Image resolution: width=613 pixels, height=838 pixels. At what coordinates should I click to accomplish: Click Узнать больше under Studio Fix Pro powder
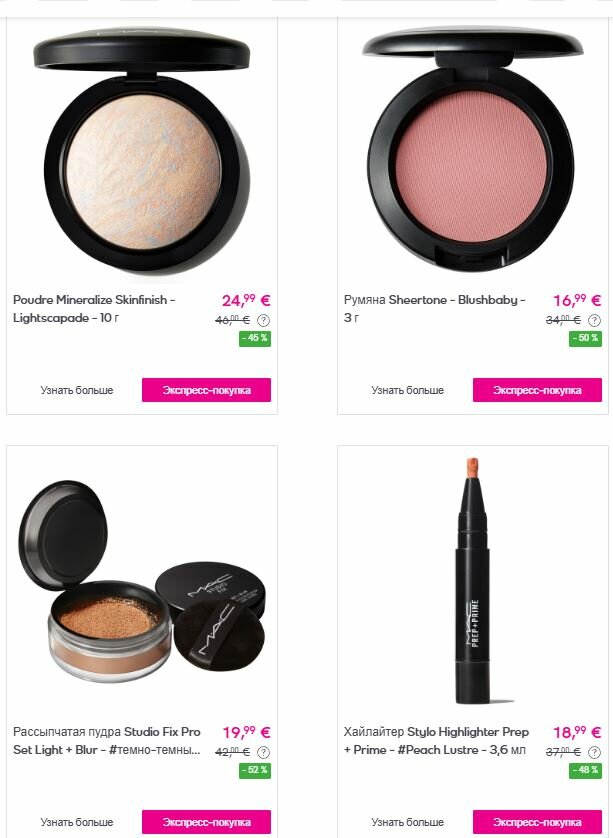point(77,822)
